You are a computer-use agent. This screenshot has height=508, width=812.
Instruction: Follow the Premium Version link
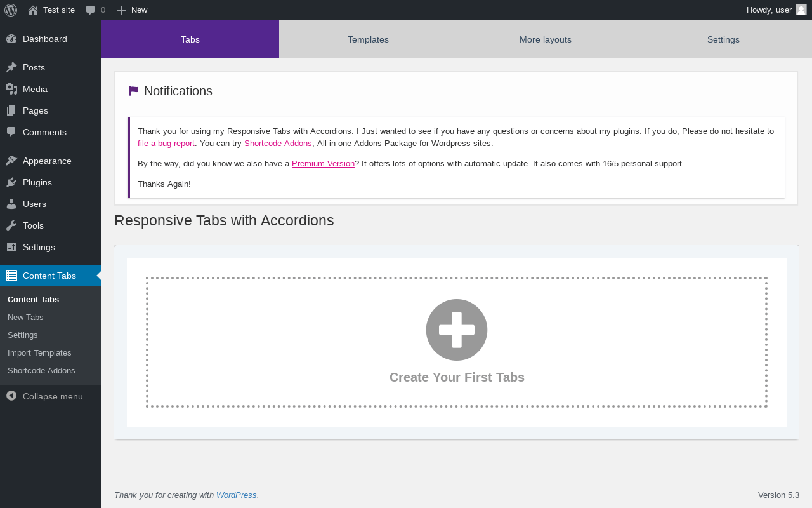323,164
